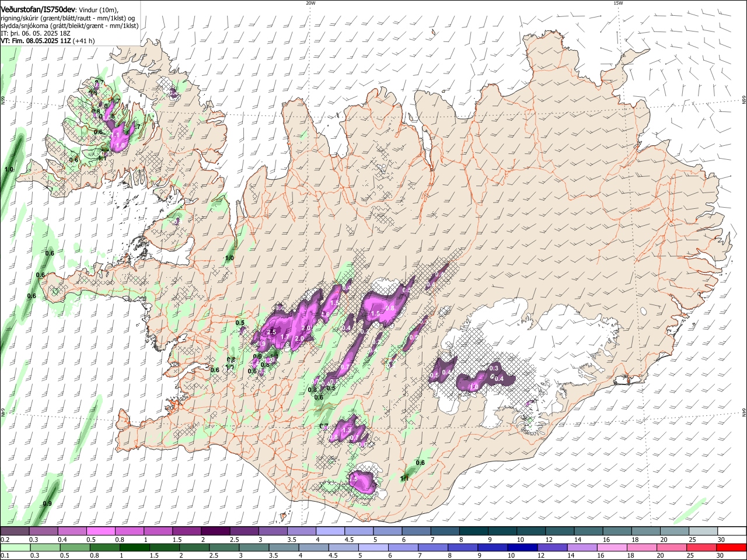Click the '(+41 h)' forecast offset text

[x=83, y=41]
